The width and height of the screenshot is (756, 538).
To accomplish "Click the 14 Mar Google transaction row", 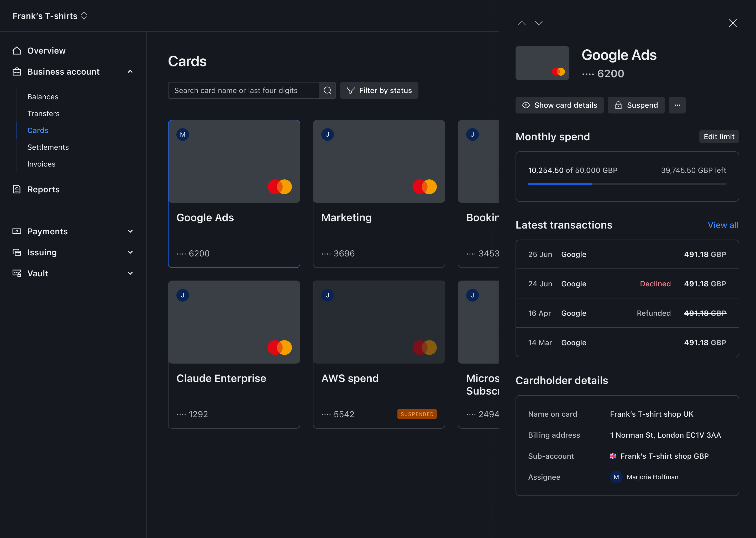I will pyautogui.click(x=627, y=343).
